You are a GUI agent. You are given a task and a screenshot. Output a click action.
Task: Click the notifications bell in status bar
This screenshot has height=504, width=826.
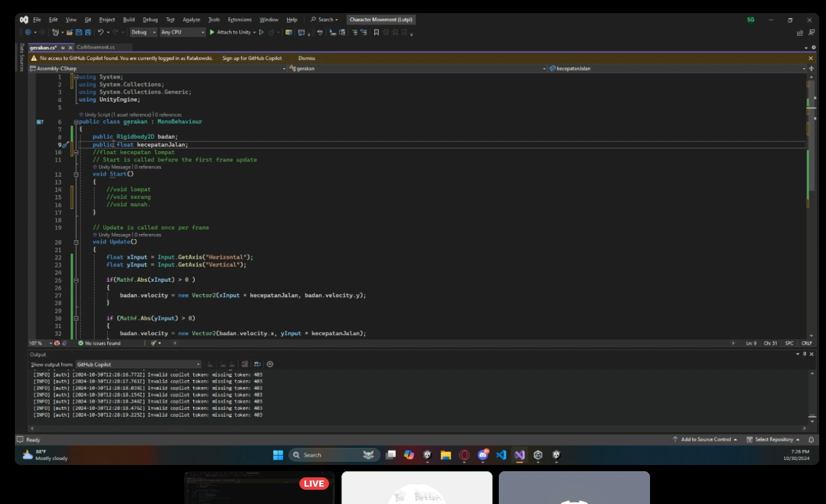coord(811,440)
